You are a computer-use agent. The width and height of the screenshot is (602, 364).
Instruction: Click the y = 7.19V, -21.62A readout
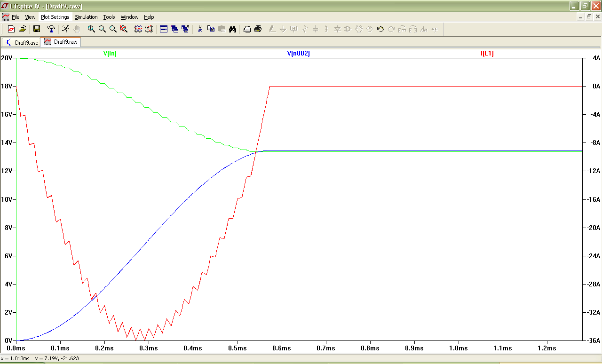[57, 359]
